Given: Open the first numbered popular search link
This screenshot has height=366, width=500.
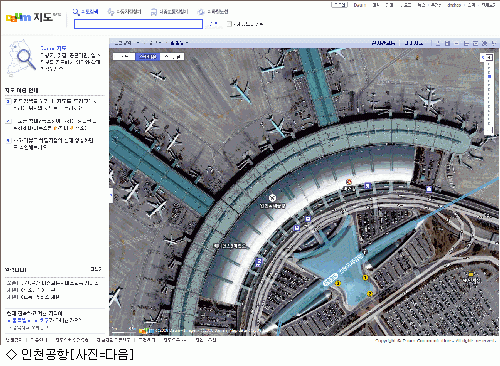Looking at the screenshot, I should point(55,104).
